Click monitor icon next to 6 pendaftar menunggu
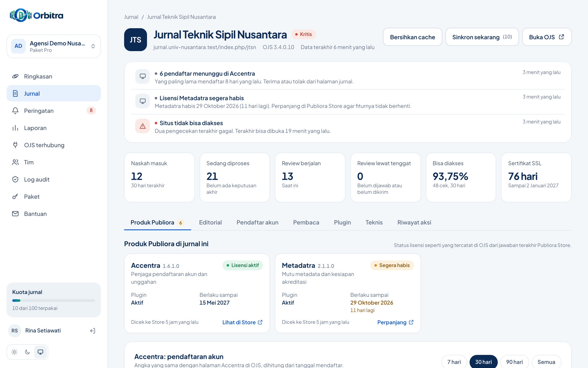The height and width of the screenshot is (368, 588). pos(143,76)
